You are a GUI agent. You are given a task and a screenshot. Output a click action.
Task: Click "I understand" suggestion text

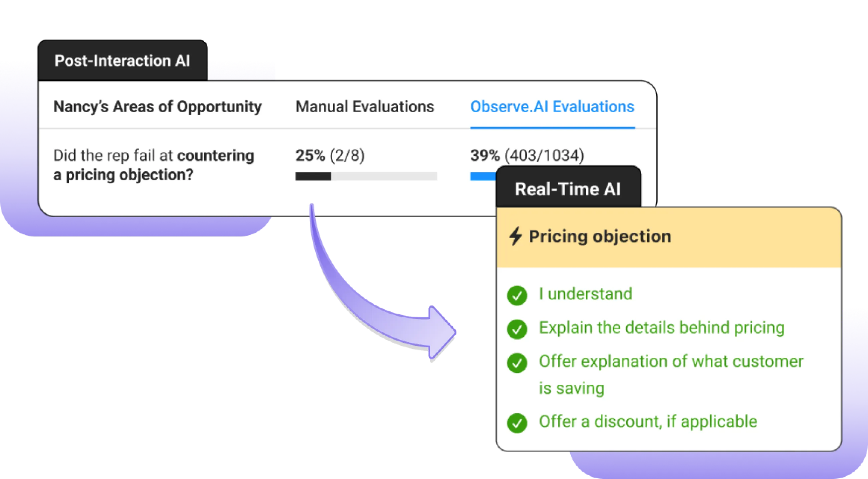pyautogui.click(x=585, y=294)
